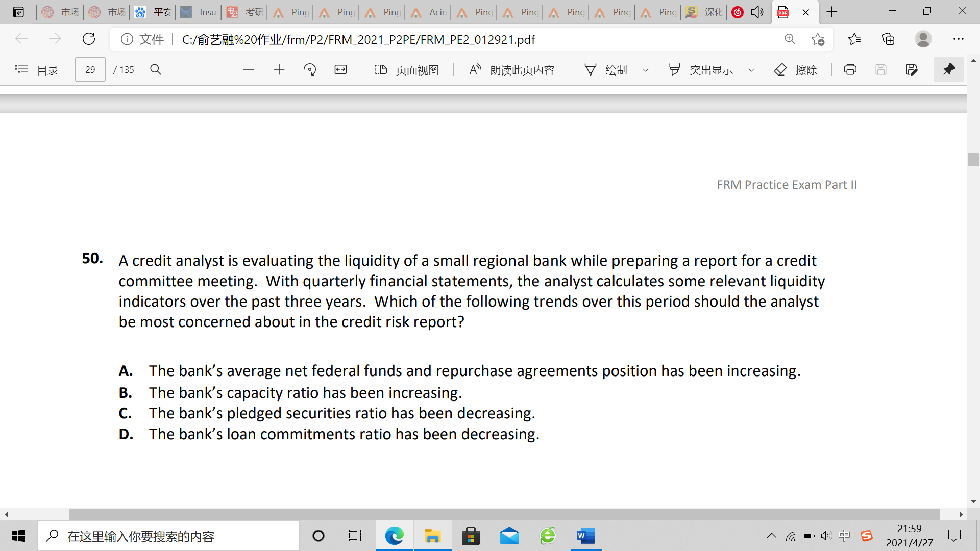
Task: Open the tab actions menu icon
Action: [x=18, y=12]
